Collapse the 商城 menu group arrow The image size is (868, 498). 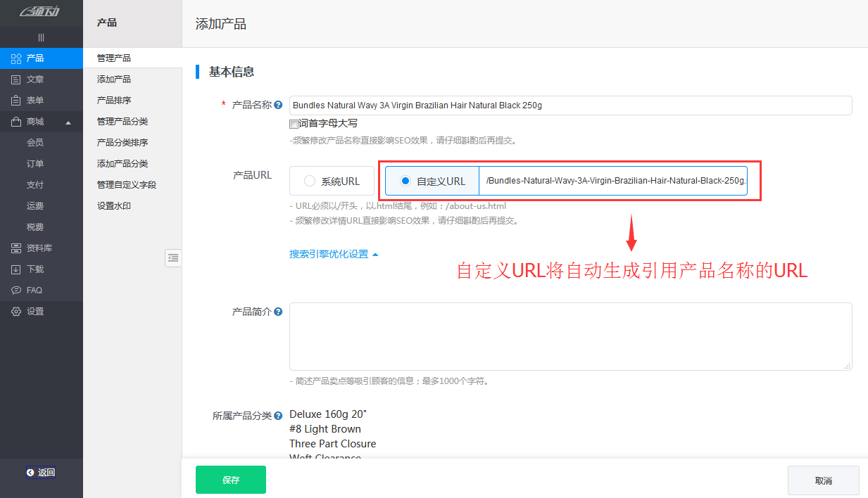point(68,122)
